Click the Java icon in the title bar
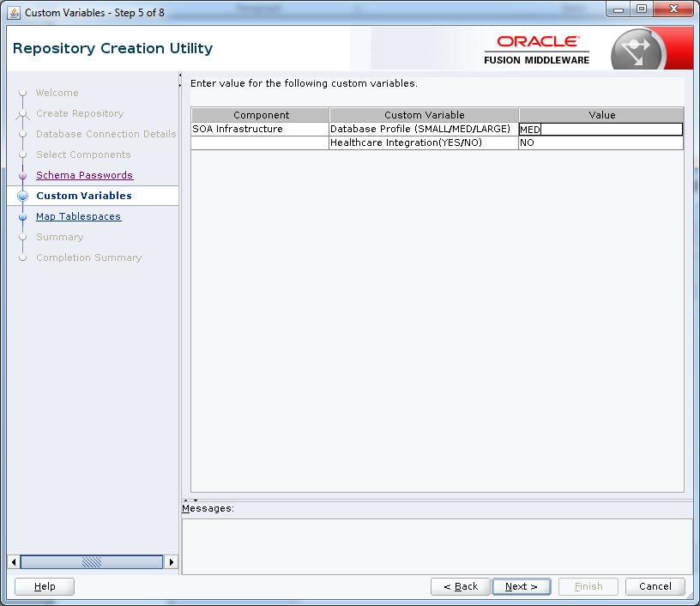The image size is (700, 606). [14, 13]
